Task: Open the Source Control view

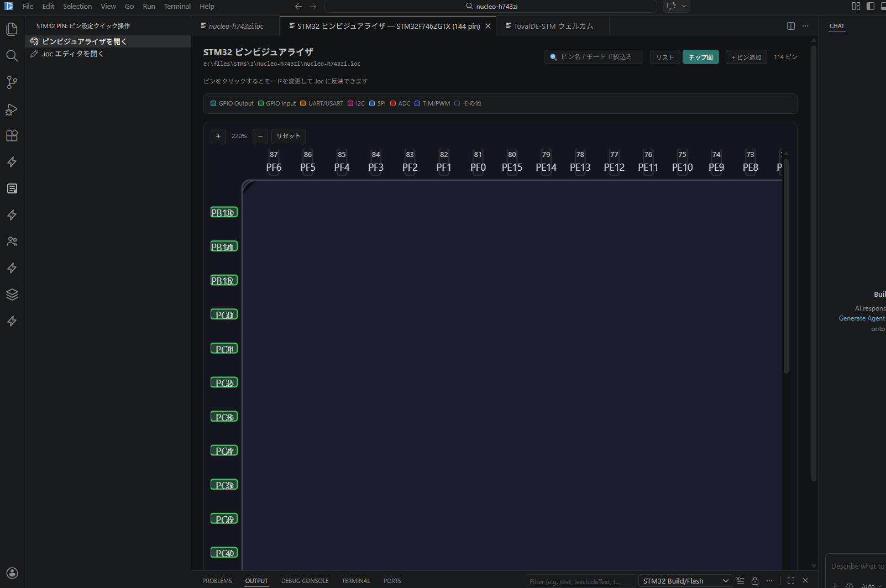Action: pos(12,82)
